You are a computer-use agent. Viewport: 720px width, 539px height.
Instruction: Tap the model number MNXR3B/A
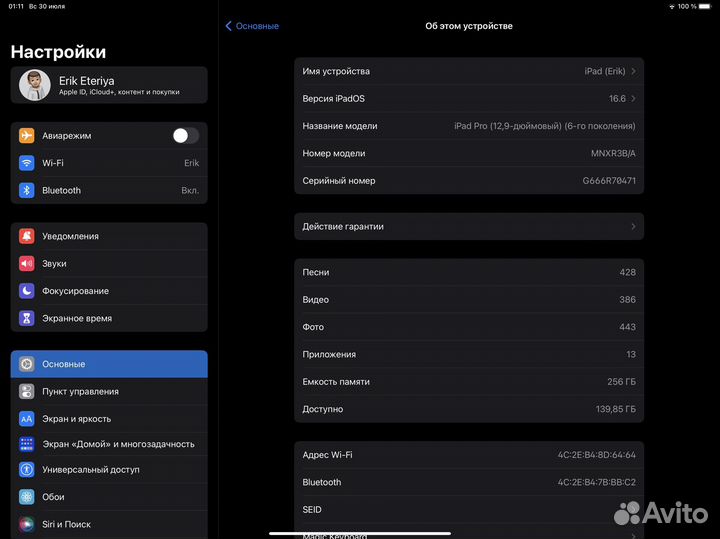point(613,153)
